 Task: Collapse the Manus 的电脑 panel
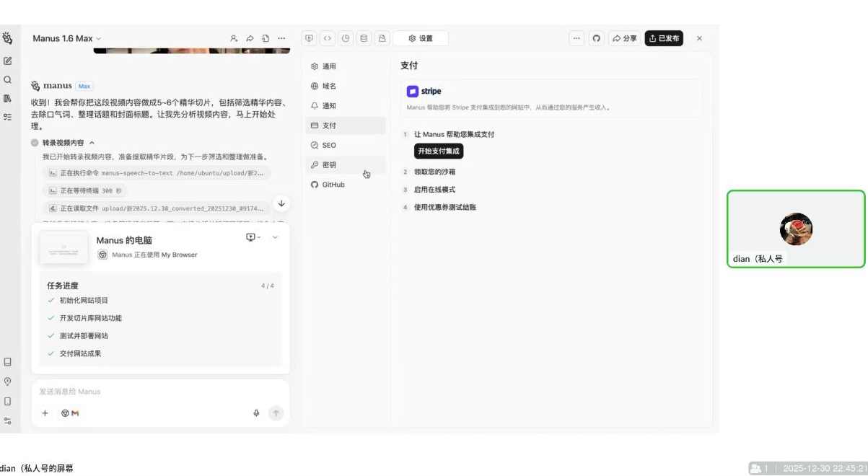[x=273, y=237]
